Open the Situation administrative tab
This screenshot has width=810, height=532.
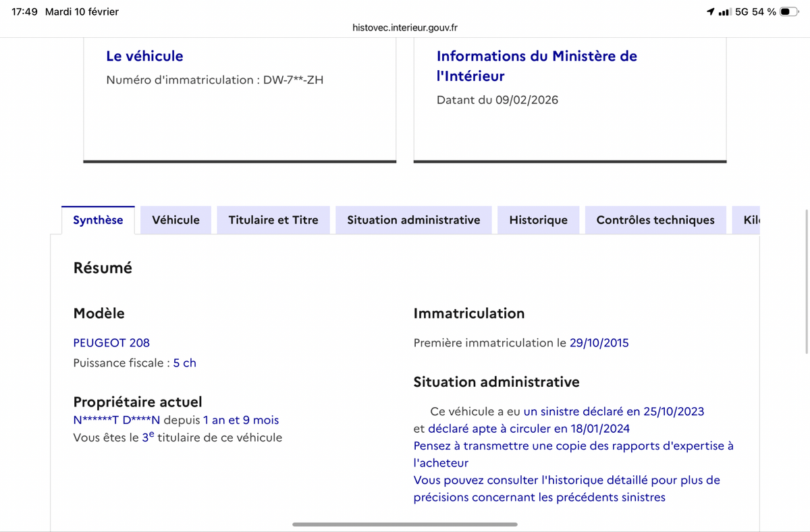413,220
